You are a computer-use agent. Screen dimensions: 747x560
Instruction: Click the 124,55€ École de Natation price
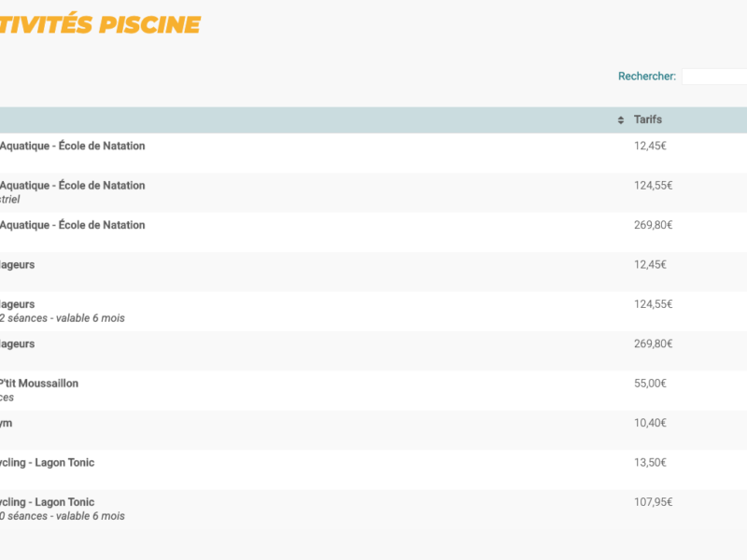pos(653,186)
